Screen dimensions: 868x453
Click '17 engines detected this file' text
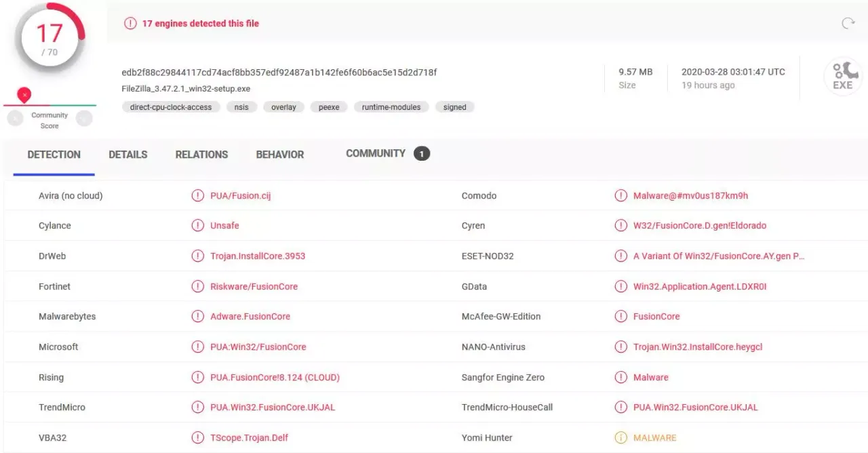200,23
